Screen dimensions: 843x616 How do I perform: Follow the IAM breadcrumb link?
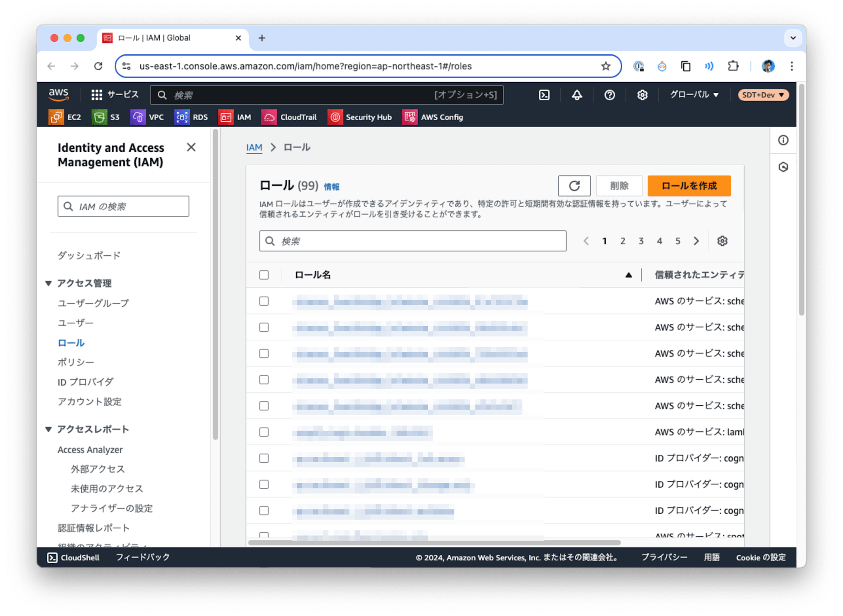coord(254,147)
